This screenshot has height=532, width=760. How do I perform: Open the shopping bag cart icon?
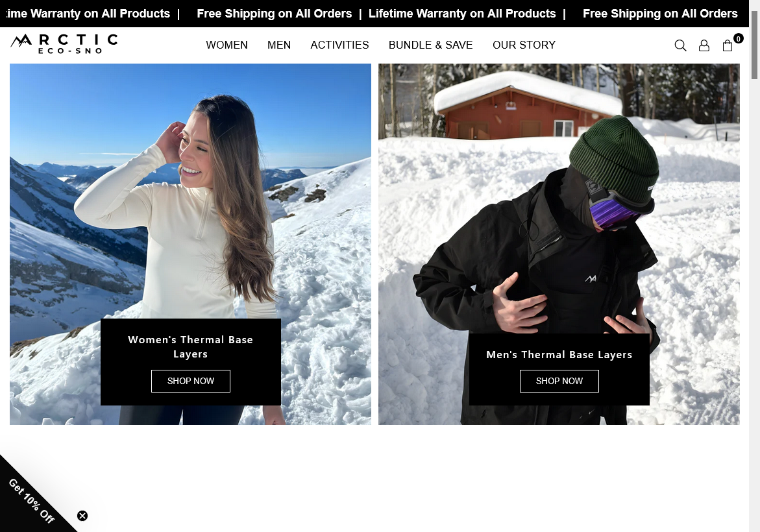point(727,45)
